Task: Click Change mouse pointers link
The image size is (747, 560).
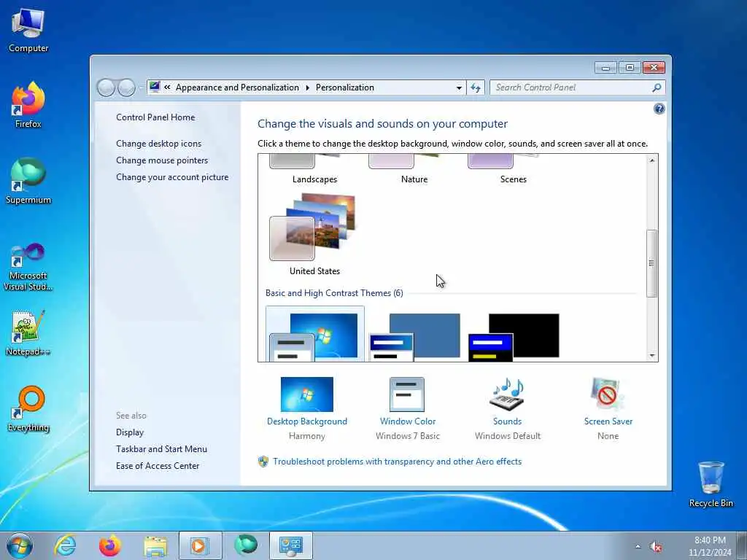Action: 162,160
